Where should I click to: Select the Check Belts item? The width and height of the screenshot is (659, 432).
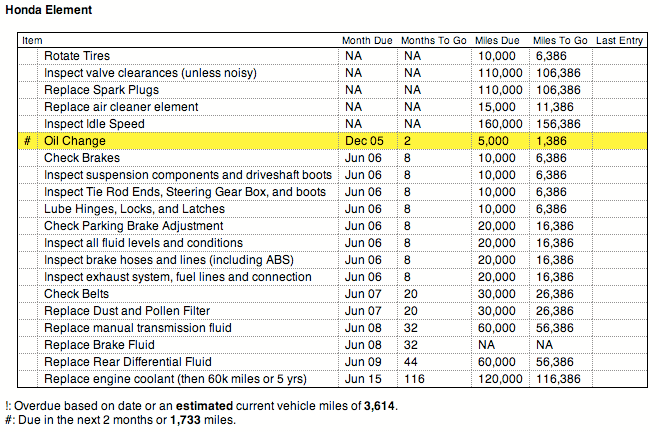tap(76, 294)
